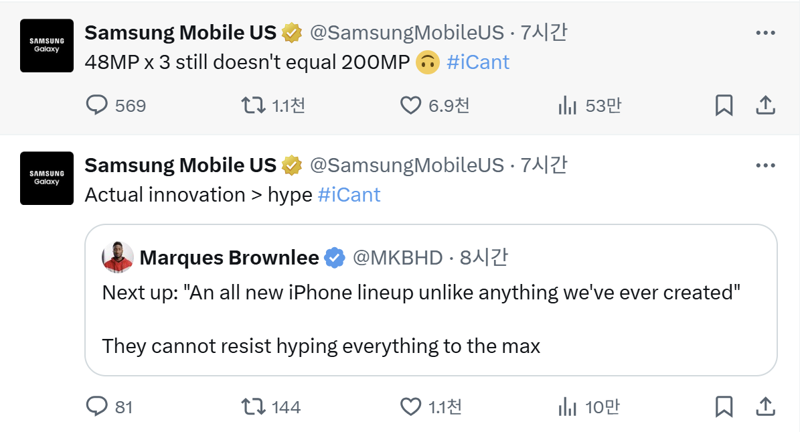Open Samsung Galaxy avatar on first tweet

pos(47,46)
